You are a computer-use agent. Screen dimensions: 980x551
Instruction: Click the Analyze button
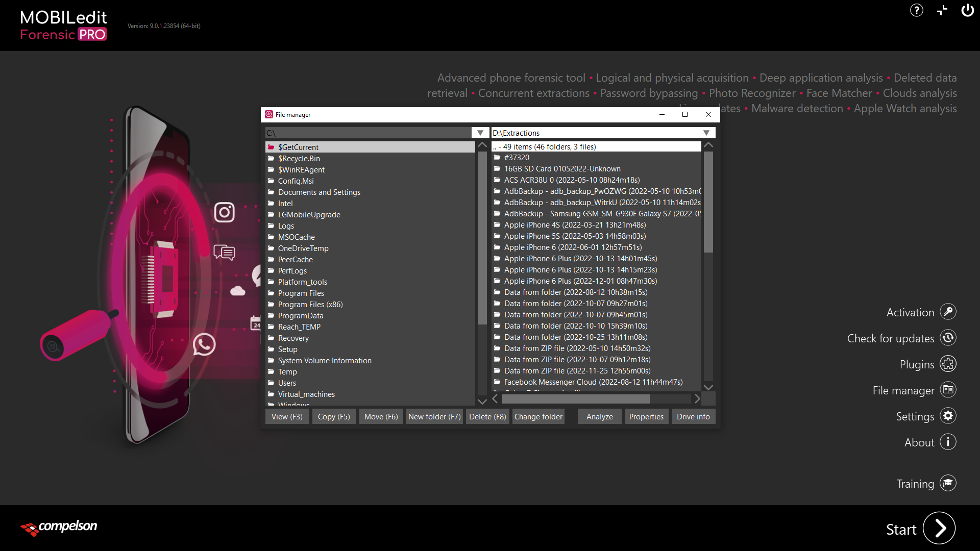(599, 416)
